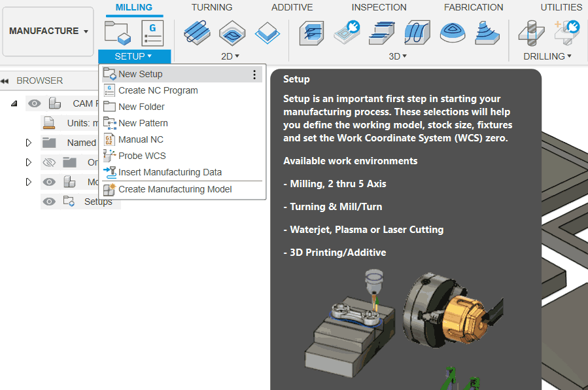
Task: Show the hidden folder below Named row
Action: point(49,162)
